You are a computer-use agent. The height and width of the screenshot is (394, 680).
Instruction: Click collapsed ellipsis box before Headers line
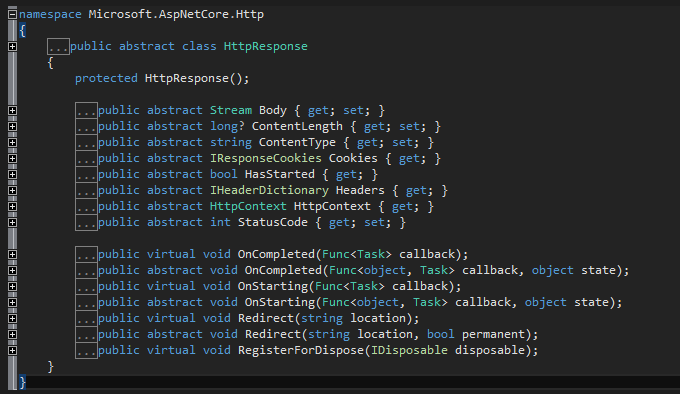[86, 191]
